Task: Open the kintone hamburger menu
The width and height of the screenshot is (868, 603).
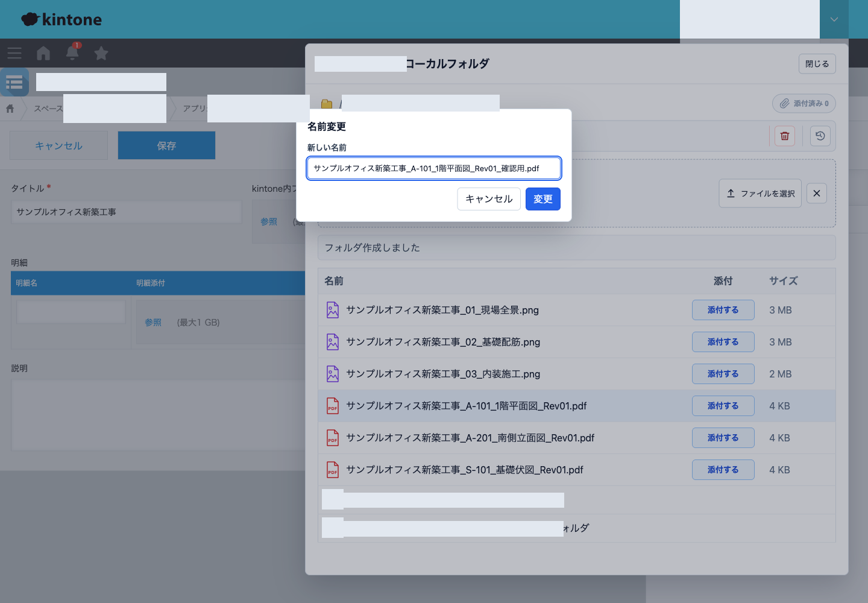Action: pos(14,53)
